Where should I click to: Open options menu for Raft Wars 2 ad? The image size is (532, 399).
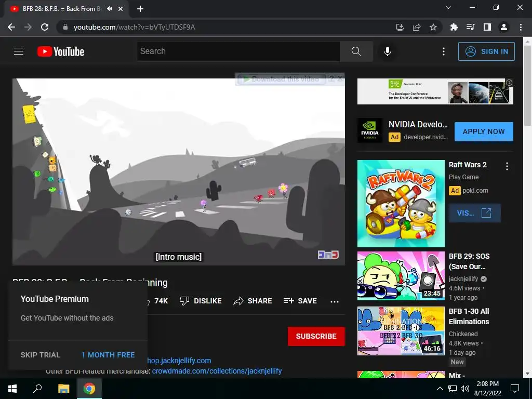pyautogui.click(x=507, y=166)
